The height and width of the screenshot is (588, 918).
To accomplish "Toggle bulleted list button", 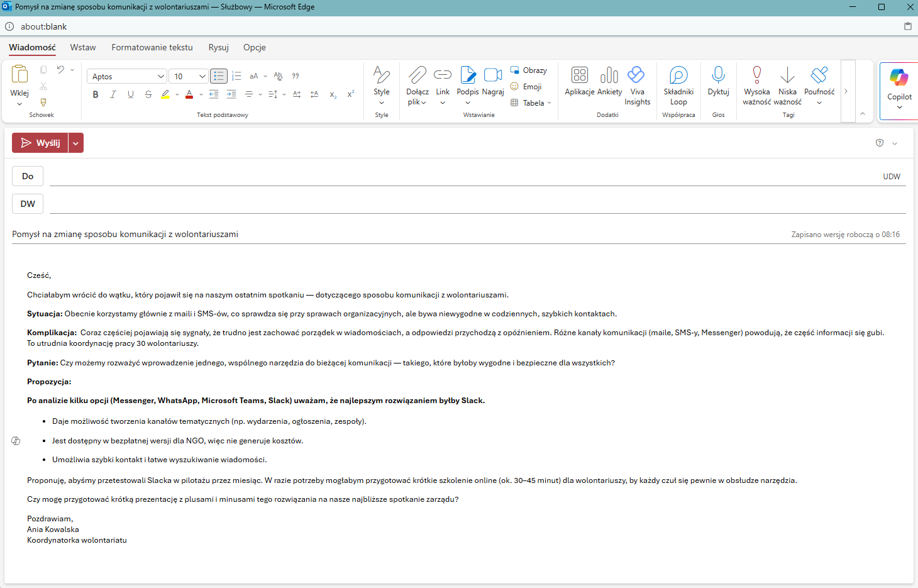I will tap(218, 76).
